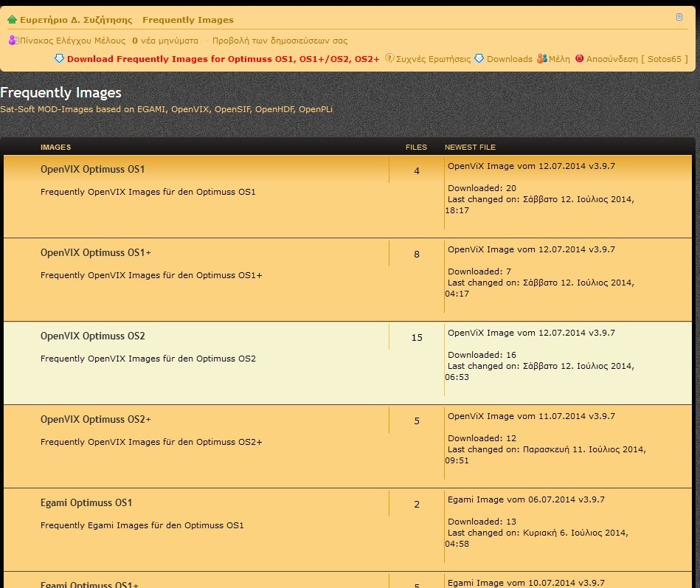Viewport: 700px width, 588px height.
Task: Click the small page icon at top right
Action: (x=679, y=17)
